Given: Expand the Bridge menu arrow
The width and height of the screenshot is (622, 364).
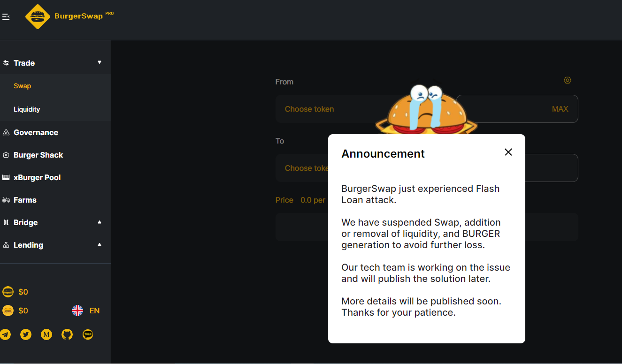Looking at the screenshot, I should coord(100,222).
